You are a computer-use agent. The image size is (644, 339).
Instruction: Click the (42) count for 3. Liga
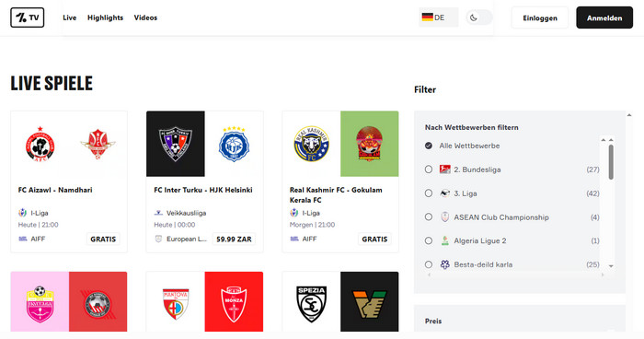tap(592, 193)
